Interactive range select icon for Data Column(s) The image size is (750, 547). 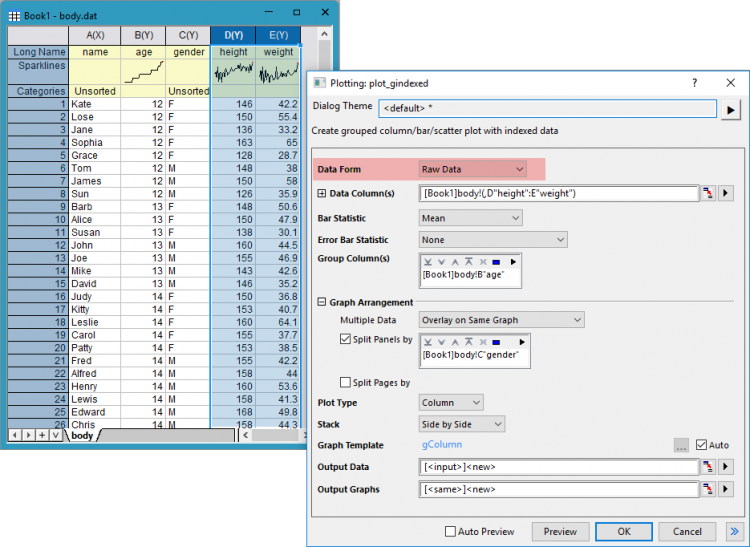tap(708, 193)
